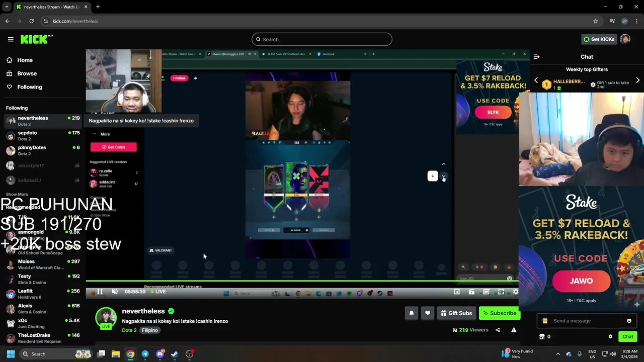
Task: Share the stream
Action: (x=498, y=330)
